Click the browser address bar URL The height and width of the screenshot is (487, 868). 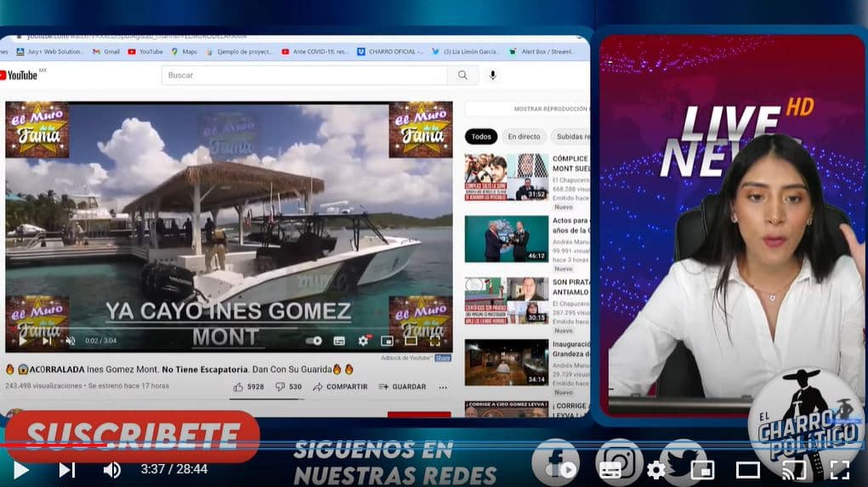(x=136, y=37)
